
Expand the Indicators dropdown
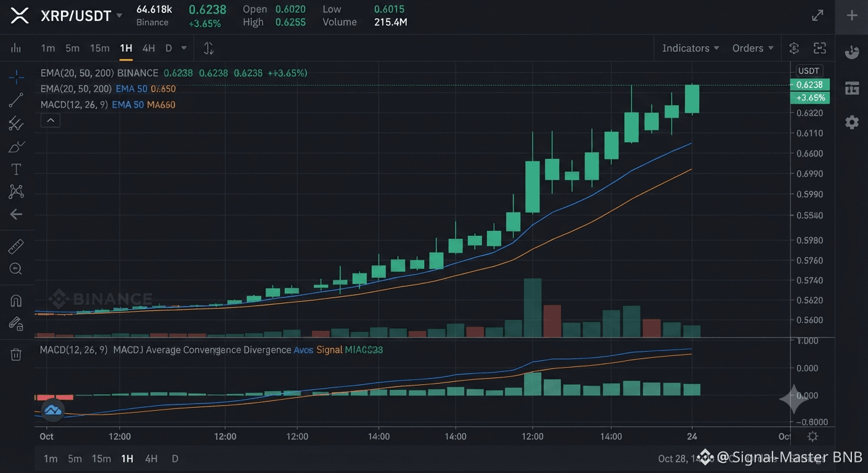[690, 48]
